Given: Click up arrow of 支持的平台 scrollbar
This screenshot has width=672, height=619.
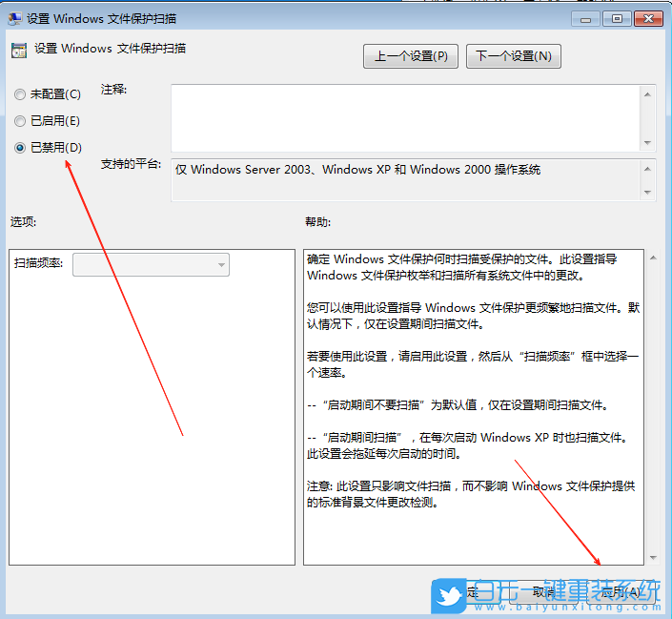Looking at the screenshot, I should point(647,169).
